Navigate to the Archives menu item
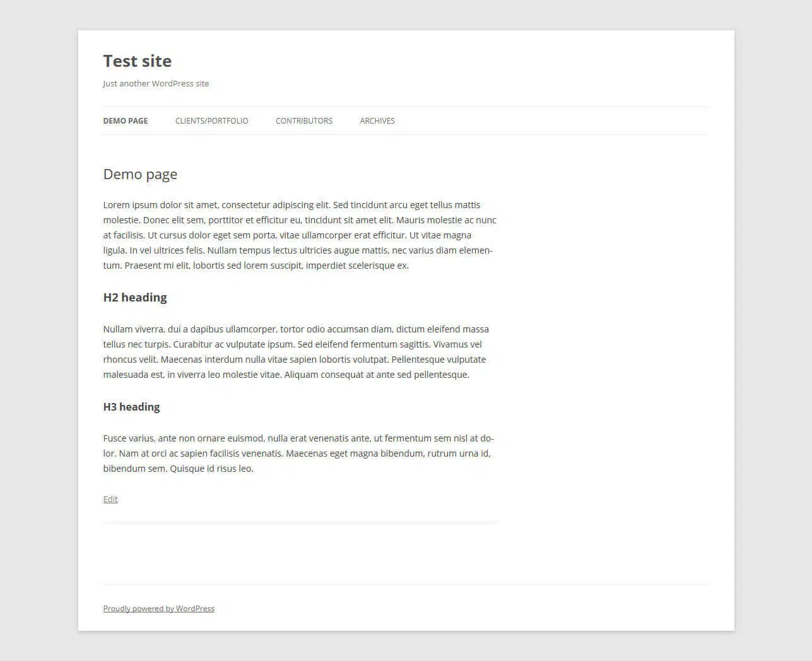812x661 pixels. [377, 121]
